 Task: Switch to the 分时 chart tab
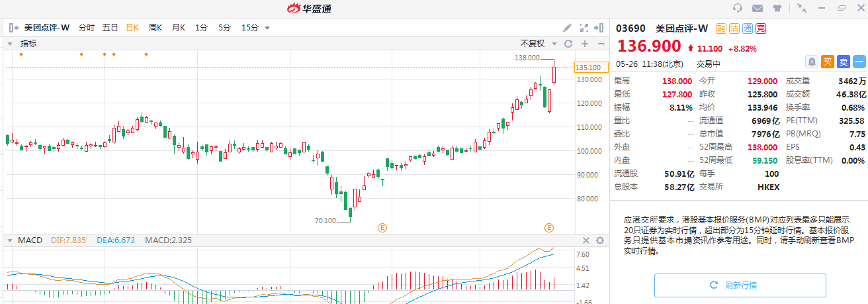click(x=87, y=28)
